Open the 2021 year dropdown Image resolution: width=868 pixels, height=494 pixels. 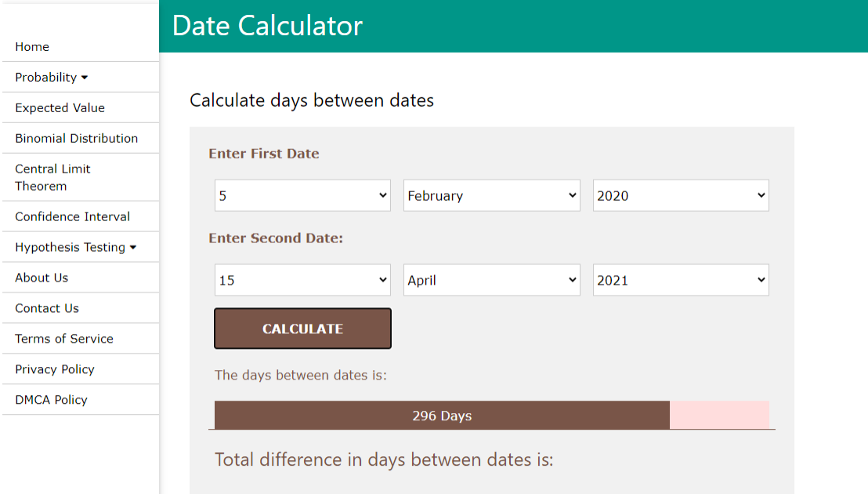pos(680,280)
